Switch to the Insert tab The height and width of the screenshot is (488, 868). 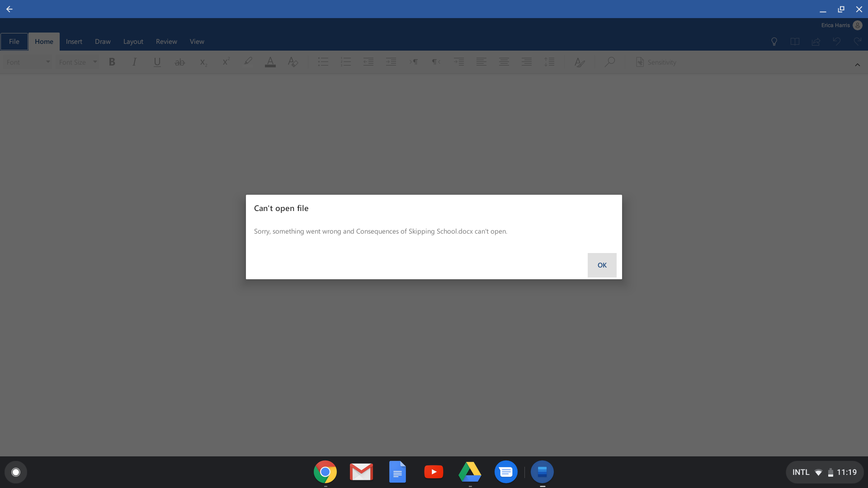tap(74, 42)
